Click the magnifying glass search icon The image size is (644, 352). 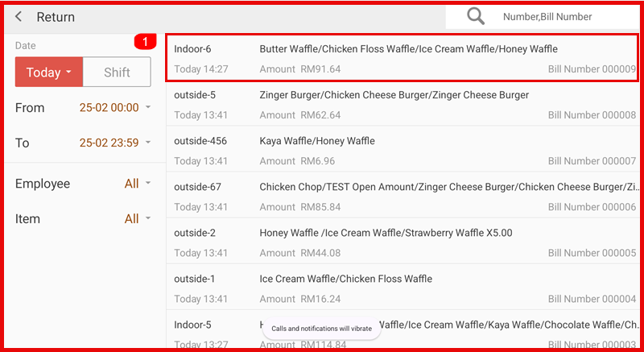(x=476, y=16)
